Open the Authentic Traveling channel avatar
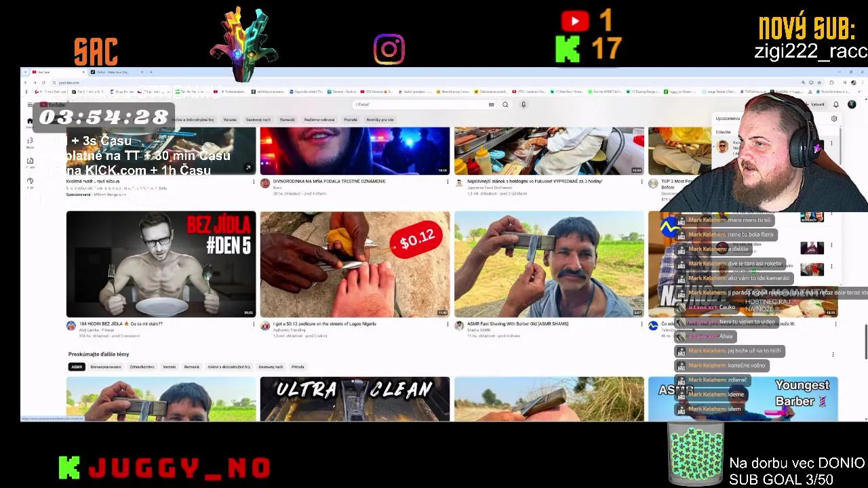The height and width of the screenshot is (488, 868). coord(265,326)
